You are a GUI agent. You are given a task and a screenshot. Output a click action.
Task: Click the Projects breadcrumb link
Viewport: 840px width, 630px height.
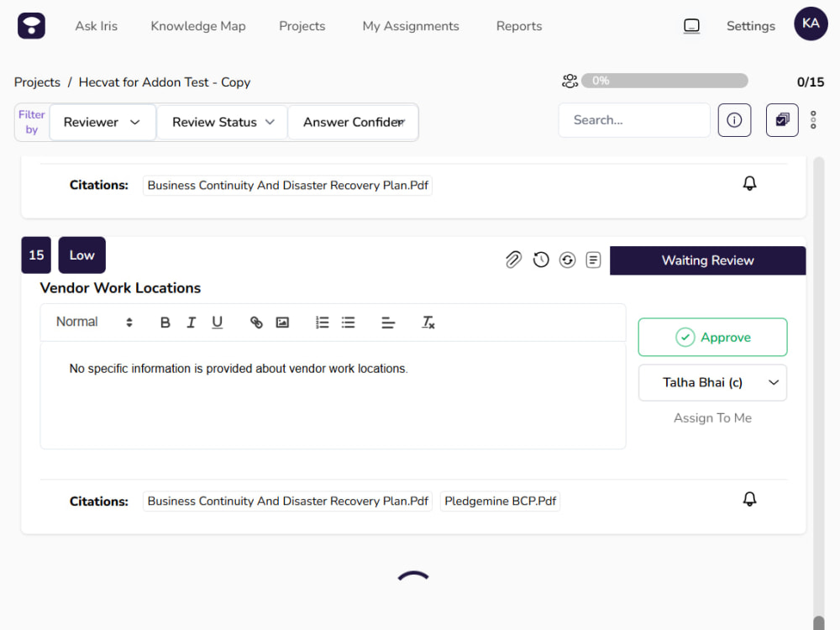click(x=37, y=82)
